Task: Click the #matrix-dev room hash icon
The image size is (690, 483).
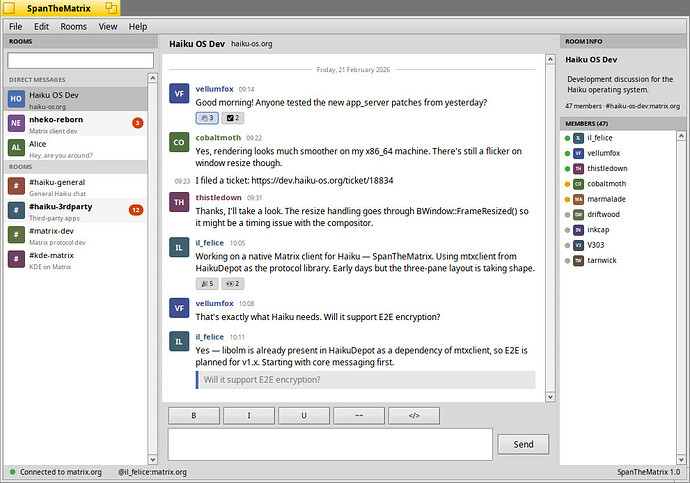Action: coord(16,235)
